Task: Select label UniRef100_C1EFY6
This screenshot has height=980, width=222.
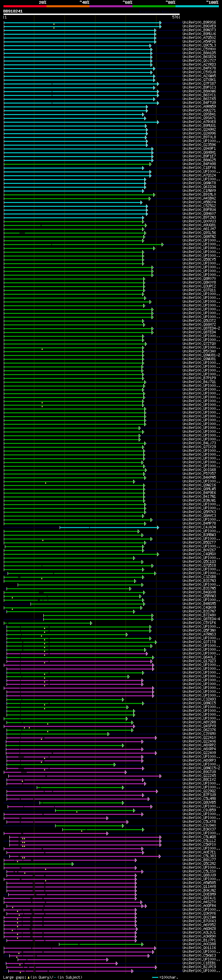Action: point(199,168)
